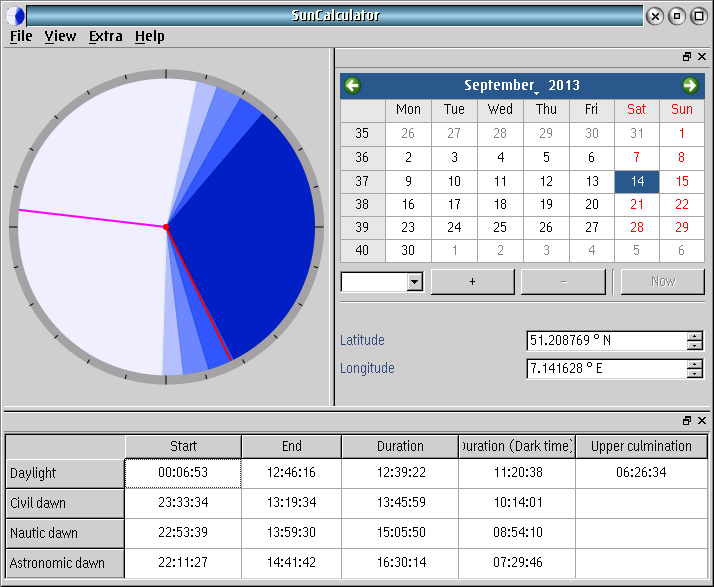Select August 26 in the calendar
This screenshot has height=587, width=714.
coord(408,133)
